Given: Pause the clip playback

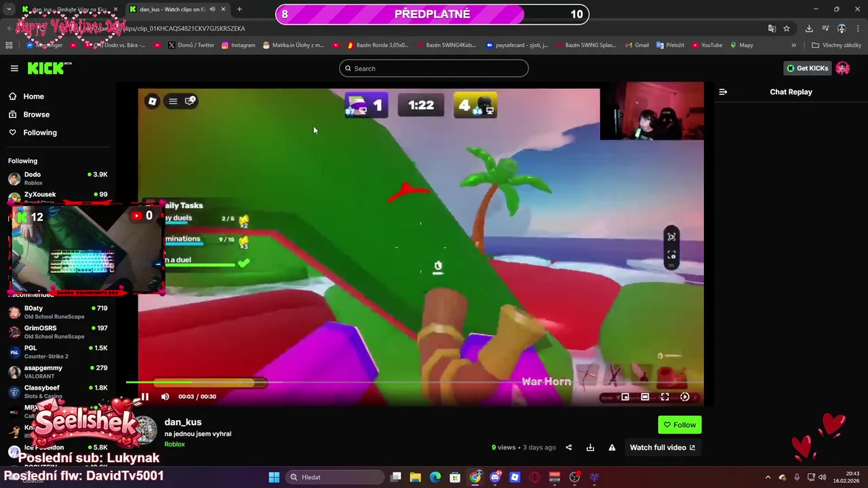Looking at the screenshot, I should (x=144, y=396).
